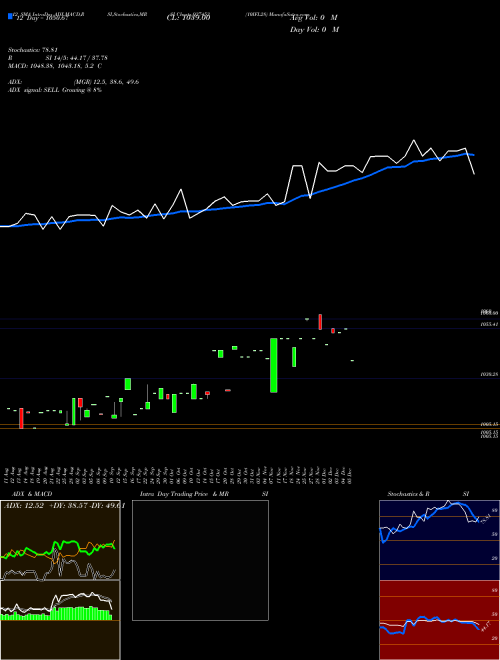Click the end of the blue SMA line
The width and height of the screenshot is (500, 660).
[473, 155]
